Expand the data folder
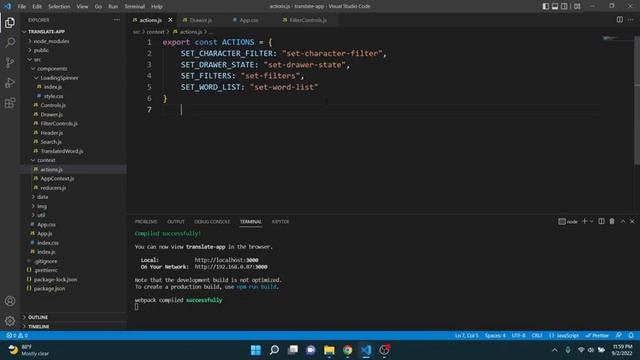Viewport: 640px width, 360px height. click(42, 197)
